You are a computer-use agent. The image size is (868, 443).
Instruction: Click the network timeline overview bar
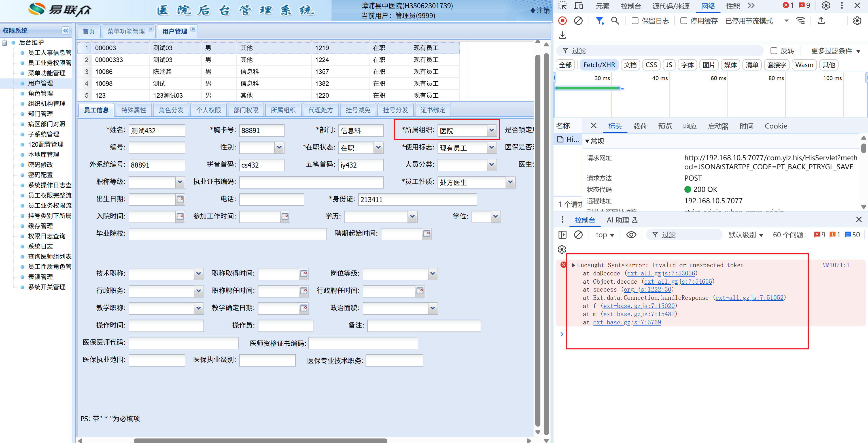[587, 88]
